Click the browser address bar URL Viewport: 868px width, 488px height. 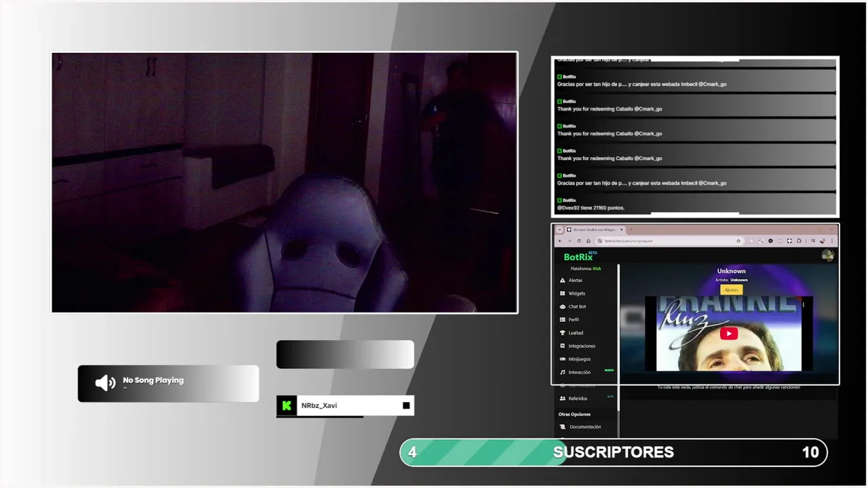[x=629, y=241]
